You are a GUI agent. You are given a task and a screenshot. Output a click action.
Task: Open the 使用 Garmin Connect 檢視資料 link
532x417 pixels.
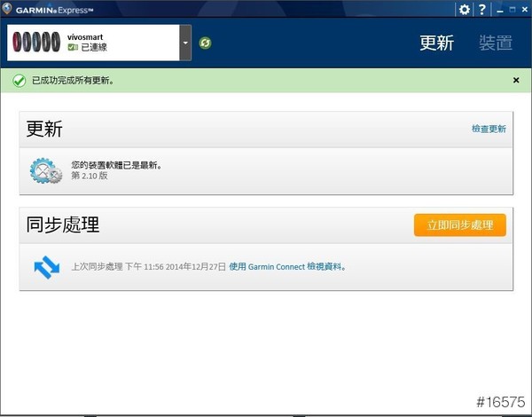click(287, 266)
